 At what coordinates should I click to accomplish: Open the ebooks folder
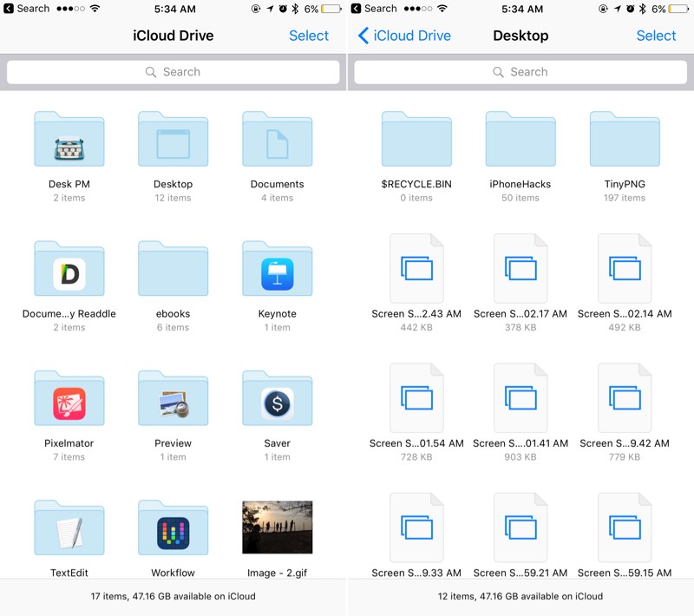coord(173,271)
